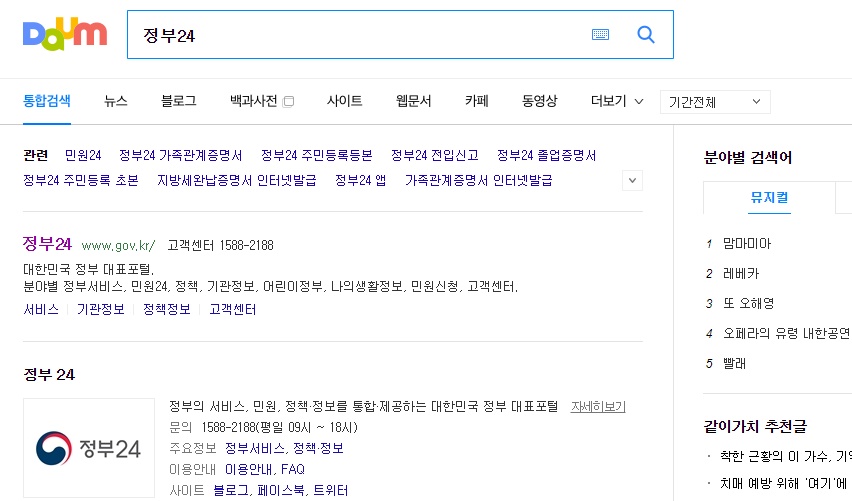Viewport: 852px width, 501px height.
Task: Select the 통합검색 tab
Action: click(47, 101)
